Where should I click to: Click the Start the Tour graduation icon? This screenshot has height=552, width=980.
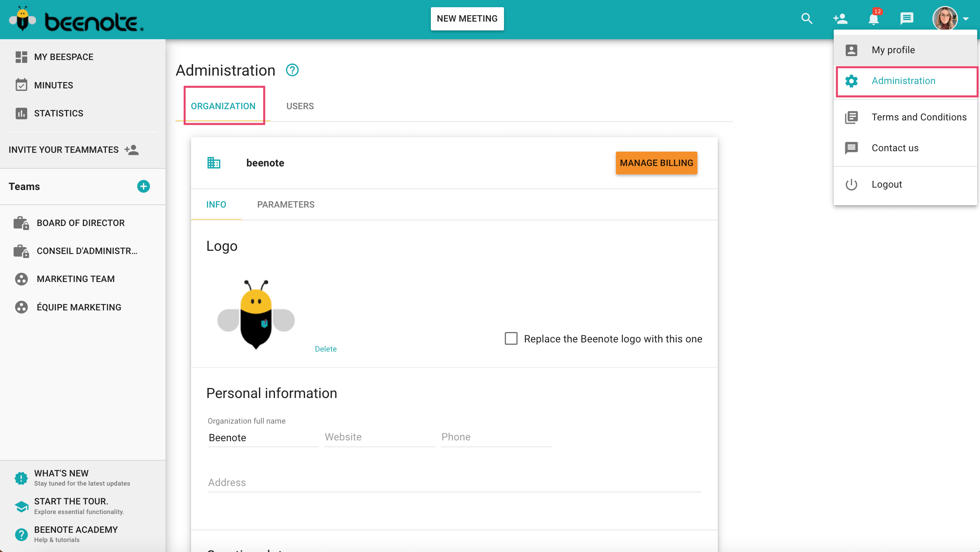21,506
